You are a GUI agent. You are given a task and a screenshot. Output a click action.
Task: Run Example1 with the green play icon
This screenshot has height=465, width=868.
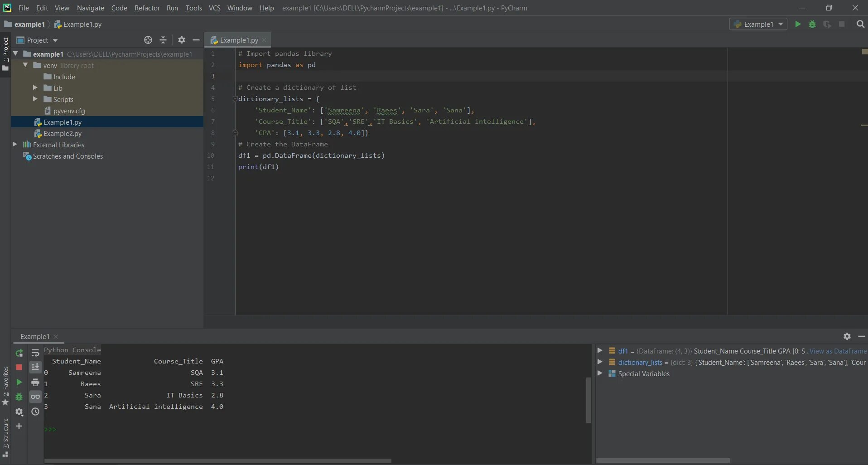pyautogui.click(x=798, y=24)
